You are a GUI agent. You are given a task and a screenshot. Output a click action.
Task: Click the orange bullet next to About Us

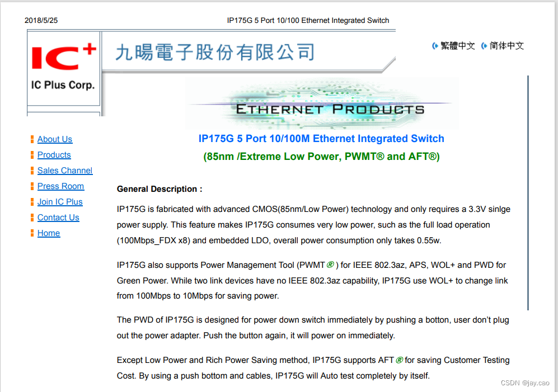(x=31, y=139)
